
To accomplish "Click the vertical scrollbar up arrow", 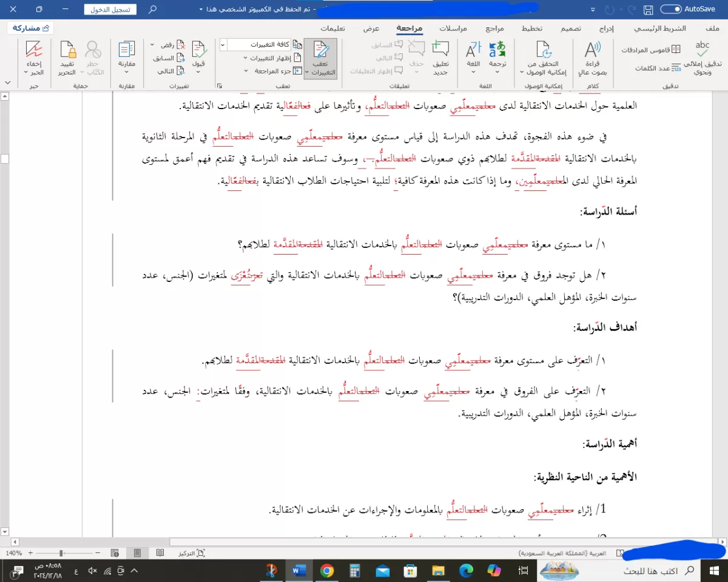I will (x=5, y=96).
